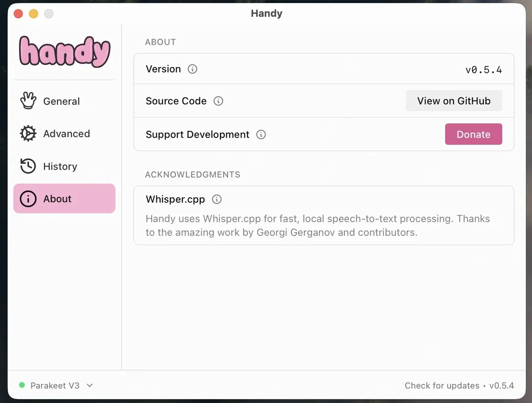
Task: Switch to the General settings section
Action: [61, 101]
